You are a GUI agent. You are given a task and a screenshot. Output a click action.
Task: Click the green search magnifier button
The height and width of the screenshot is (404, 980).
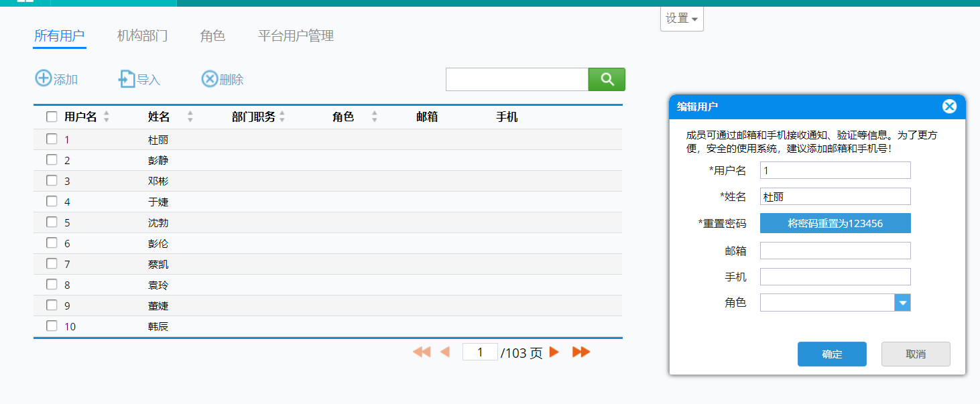(x=607, y=79)
